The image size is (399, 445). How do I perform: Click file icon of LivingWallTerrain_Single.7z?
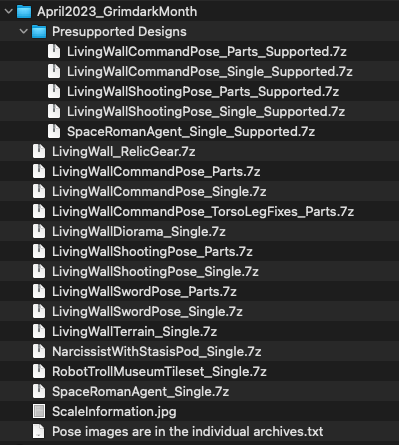pyautogui.click(x=39, y=331)
